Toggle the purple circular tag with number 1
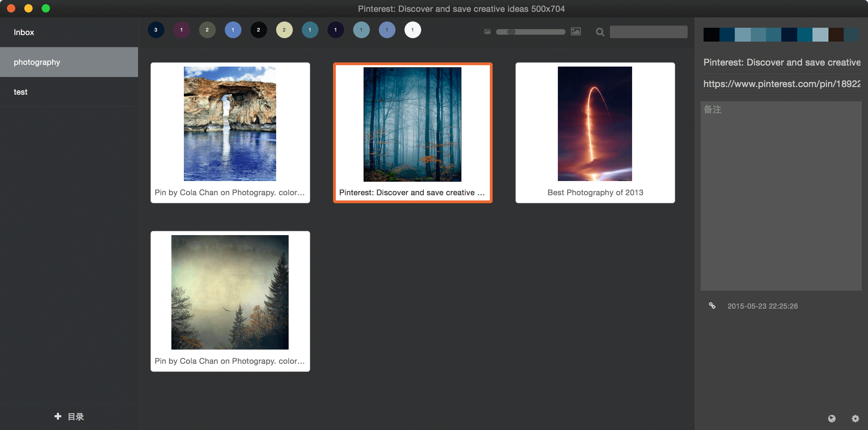 pyautogui.click(x=181, y=30)
